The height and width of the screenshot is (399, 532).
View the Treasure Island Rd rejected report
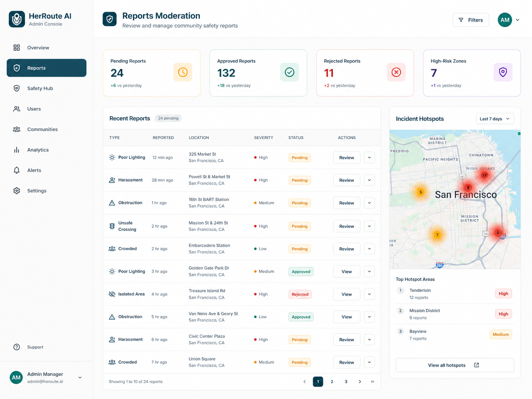click(346, 294)
